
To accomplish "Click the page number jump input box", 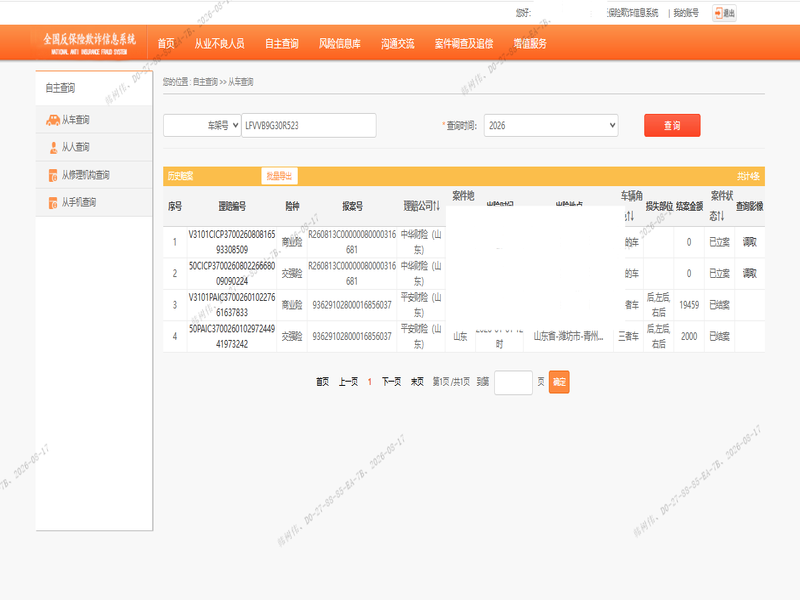I will (513, 382).
